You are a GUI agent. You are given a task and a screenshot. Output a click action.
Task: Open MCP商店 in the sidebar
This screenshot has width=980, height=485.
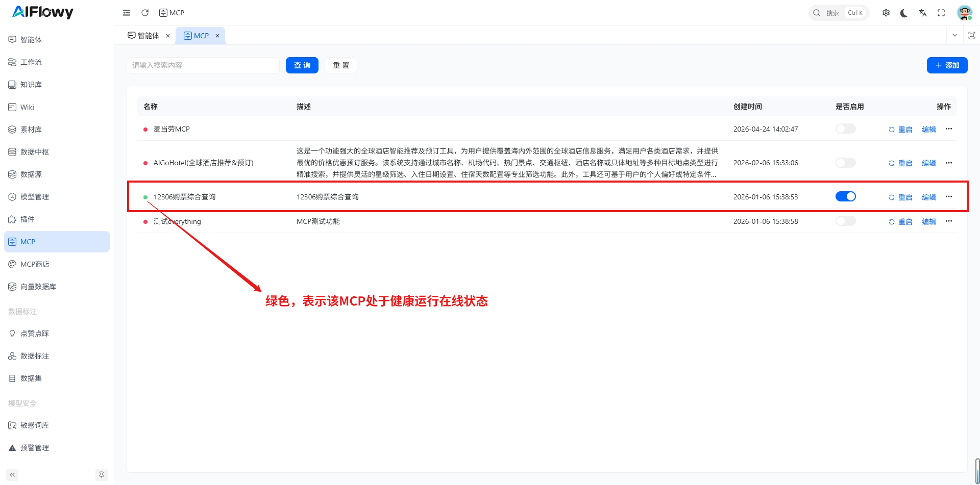tap(57, 264)
